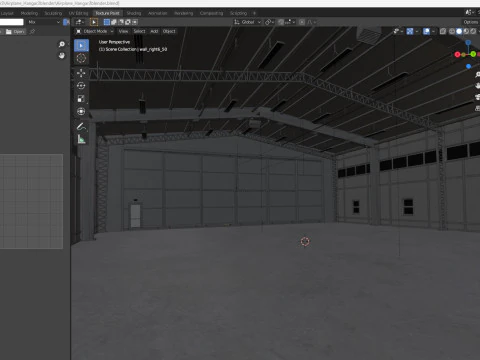The height and width of the screenshot is (360, 480).
Task: Switch to Animation workspace tab
Action: coord(158,13)
